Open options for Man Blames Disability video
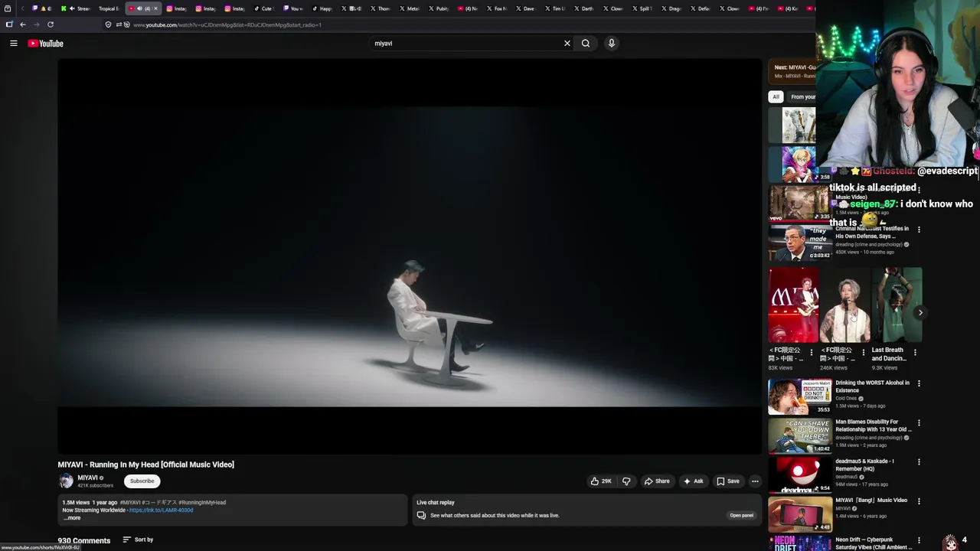 [919, 422]
